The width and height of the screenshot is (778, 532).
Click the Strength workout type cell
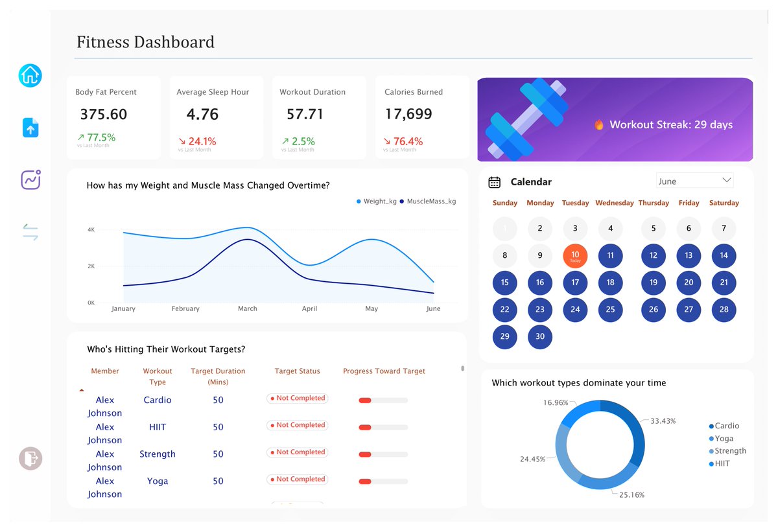pyautogui.click(x=158, y=454)
